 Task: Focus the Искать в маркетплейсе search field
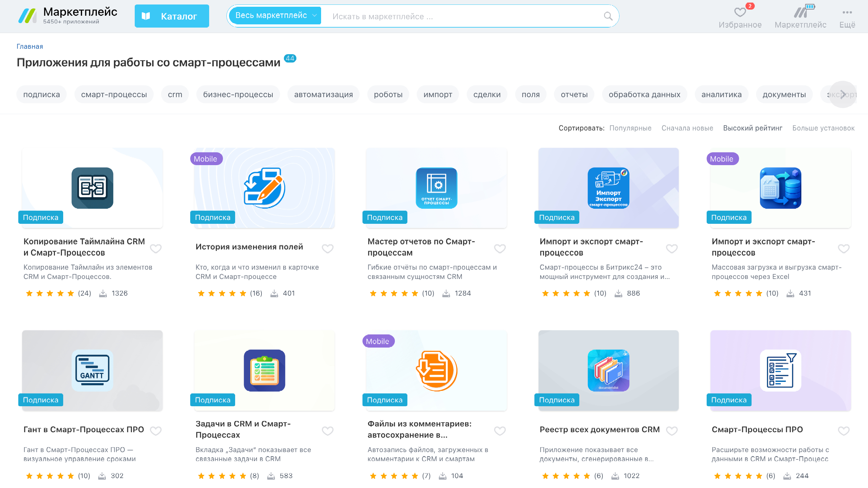[465, 16]
